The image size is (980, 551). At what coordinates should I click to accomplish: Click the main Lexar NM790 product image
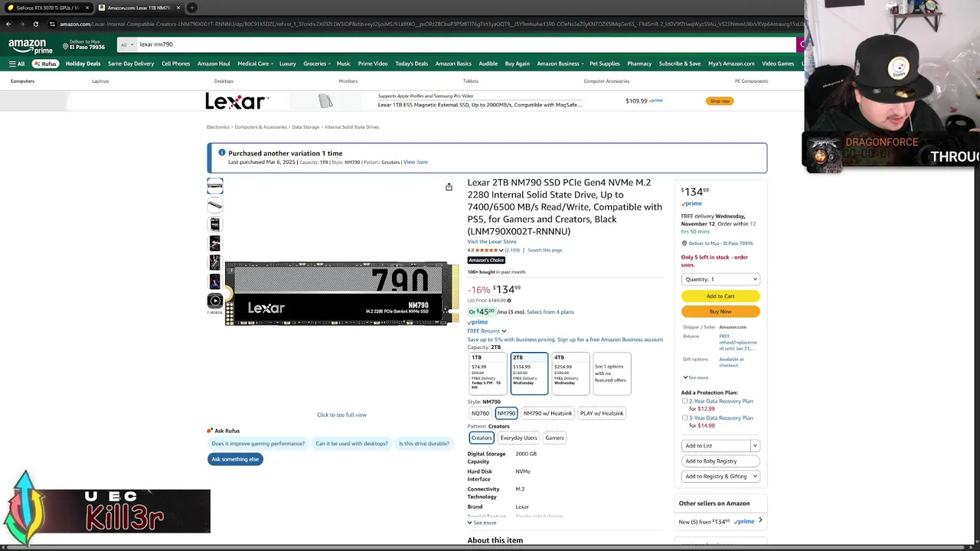[x=341, y=293]
